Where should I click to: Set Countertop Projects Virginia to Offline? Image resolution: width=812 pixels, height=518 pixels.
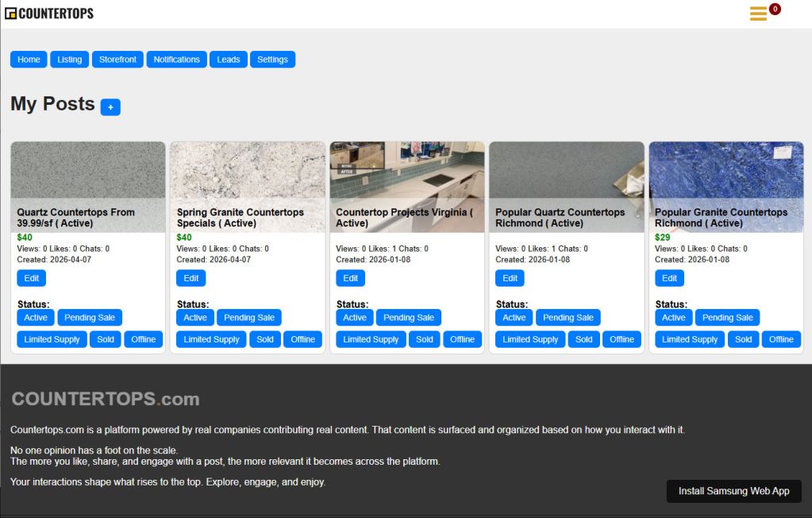463,339
